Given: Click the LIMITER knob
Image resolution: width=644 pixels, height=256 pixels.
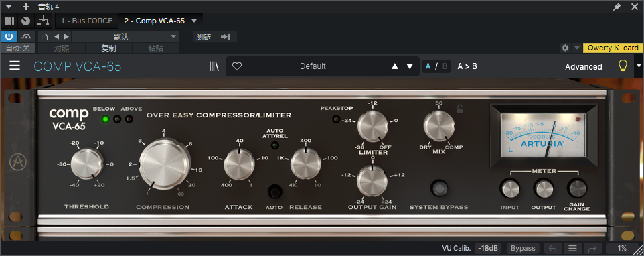Looking at the screenshot, I should tap(373, 127).
